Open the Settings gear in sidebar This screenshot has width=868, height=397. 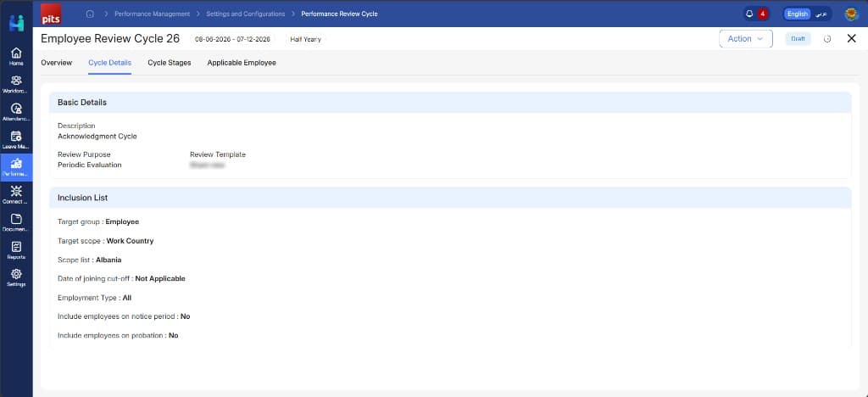point(16,278)
